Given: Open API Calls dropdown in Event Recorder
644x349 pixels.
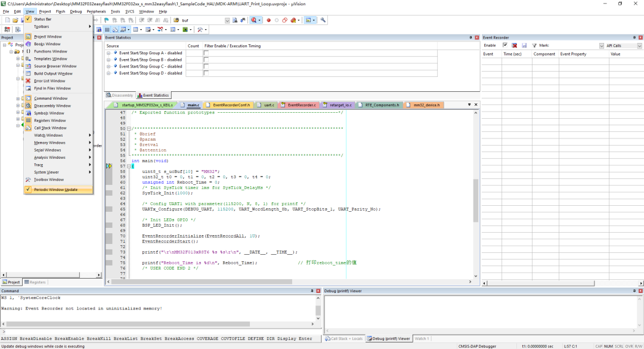Looking at the screenshot, I should pos(639,45).
